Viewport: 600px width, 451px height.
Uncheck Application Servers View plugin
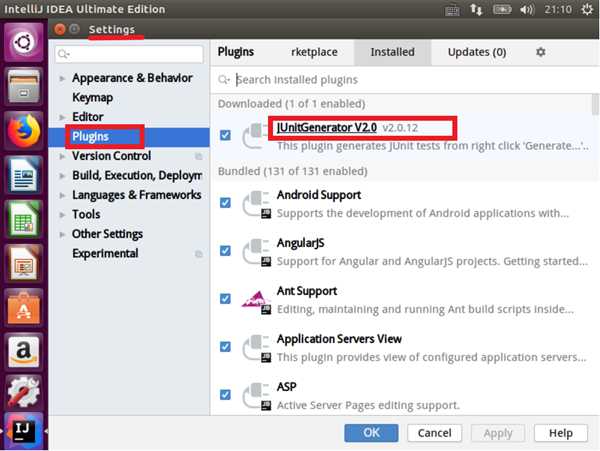[x=225, y=347]
